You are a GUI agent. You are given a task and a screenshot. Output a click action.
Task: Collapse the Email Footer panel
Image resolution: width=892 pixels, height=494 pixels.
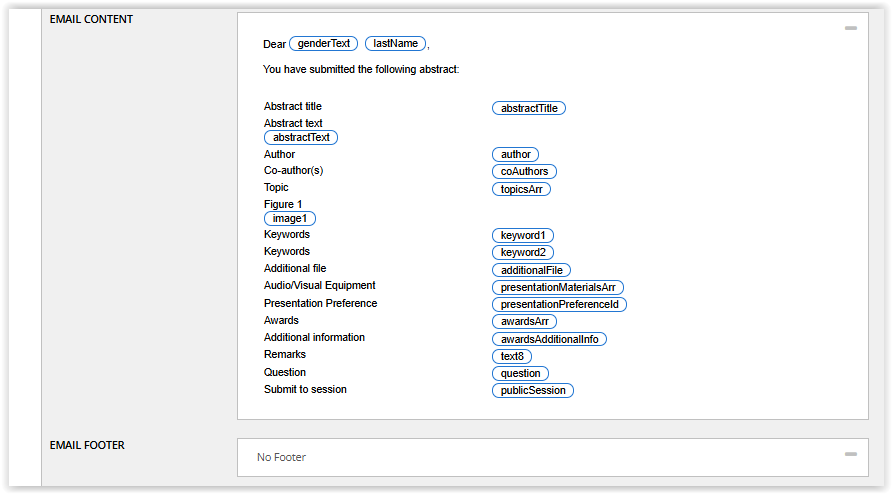pos(850,454)
